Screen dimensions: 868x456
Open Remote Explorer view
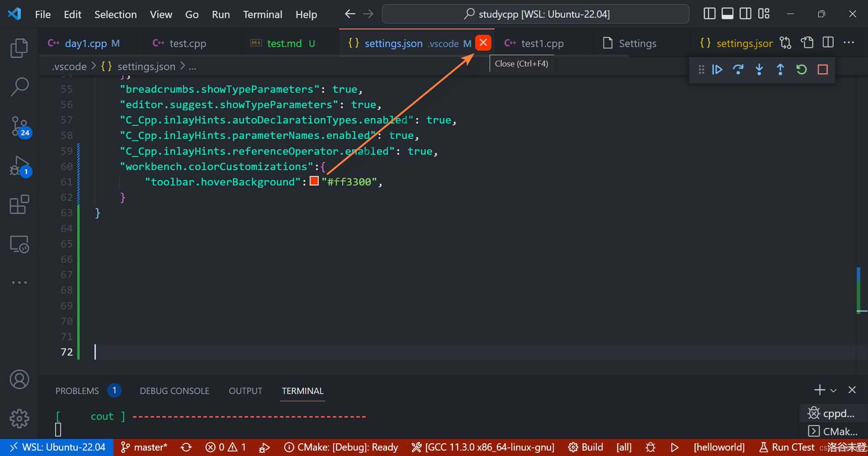pos(19,244)
